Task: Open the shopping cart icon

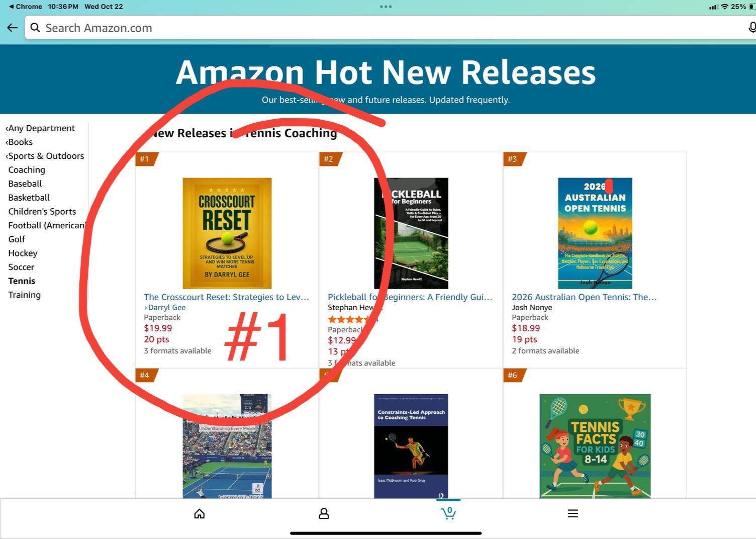Action: (448, 513)
